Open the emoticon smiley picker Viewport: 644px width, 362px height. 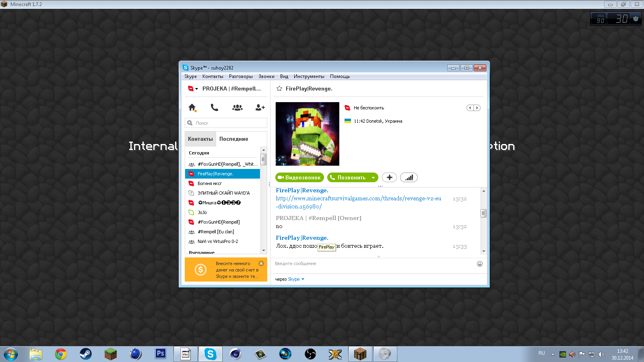tap(480, 264)
